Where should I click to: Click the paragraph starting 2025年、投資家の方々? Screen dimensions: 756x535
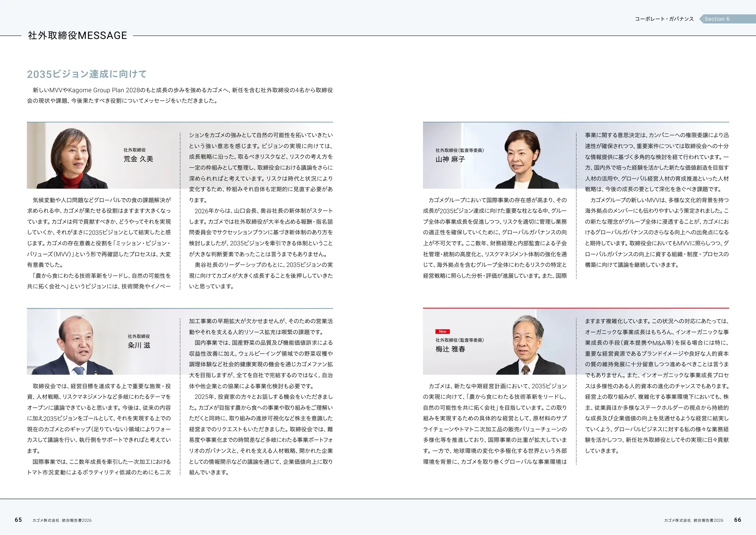click(x=261, y=435)
